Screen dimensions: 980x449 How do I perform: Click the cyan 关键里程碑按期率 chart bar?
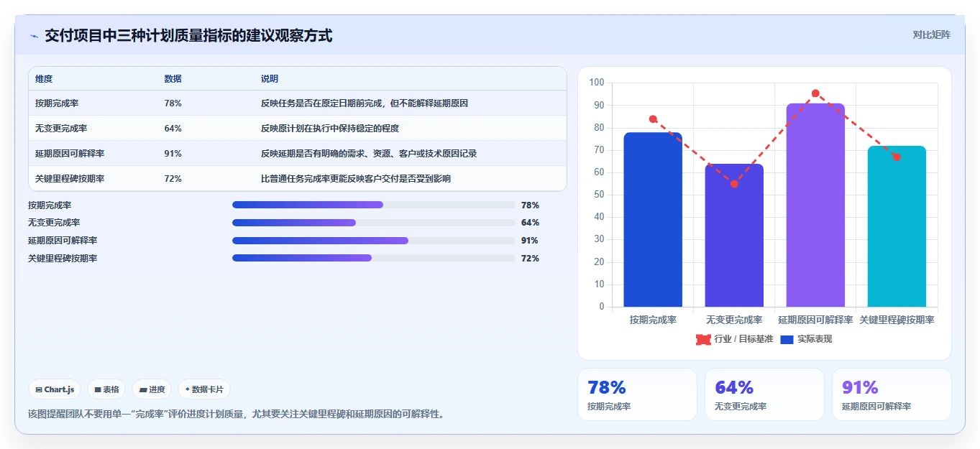pos(897,226)
